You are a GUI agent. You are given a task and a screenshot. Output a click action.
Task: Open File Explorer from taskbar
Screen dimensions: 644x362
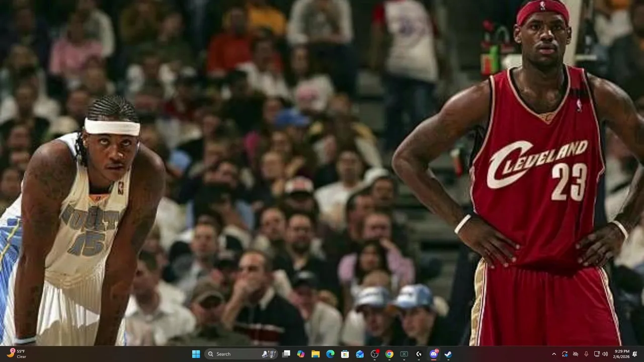click(315, 354)
